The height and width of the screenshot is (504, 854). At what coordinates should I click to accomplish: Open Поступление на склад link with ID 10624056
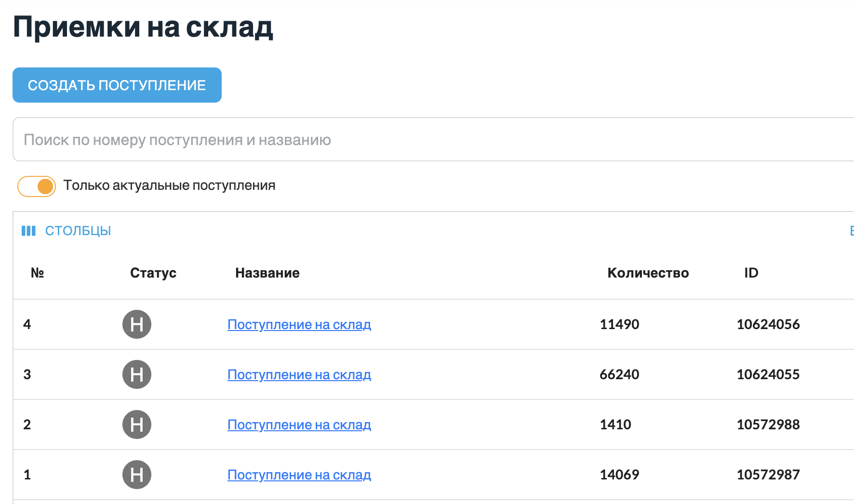tap(299, 325)
